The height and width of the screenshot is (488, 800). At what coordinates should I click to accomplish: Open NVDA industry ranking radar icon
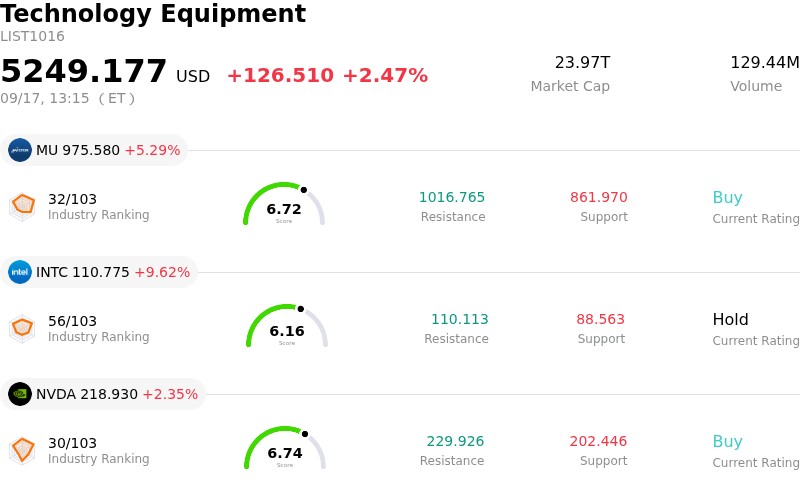[x=23, y=450]
